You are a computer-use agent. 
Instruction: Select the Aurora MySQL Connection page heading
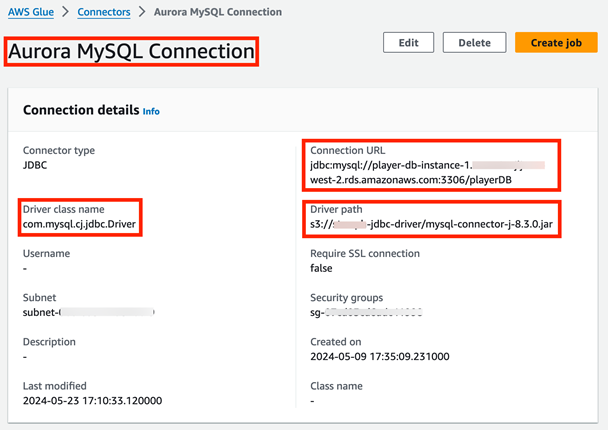pyautogui.click(x=131, y=51)
